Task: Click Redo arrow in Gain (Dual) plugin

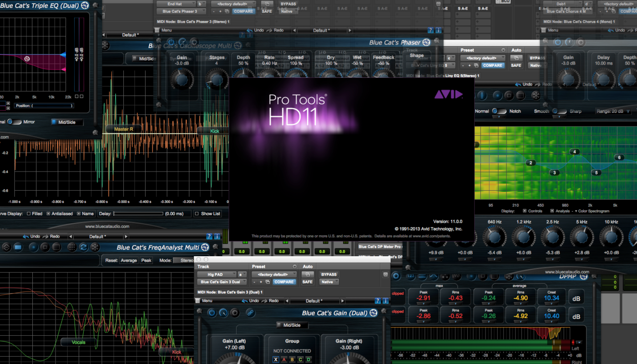Action: tap(265, 301)
